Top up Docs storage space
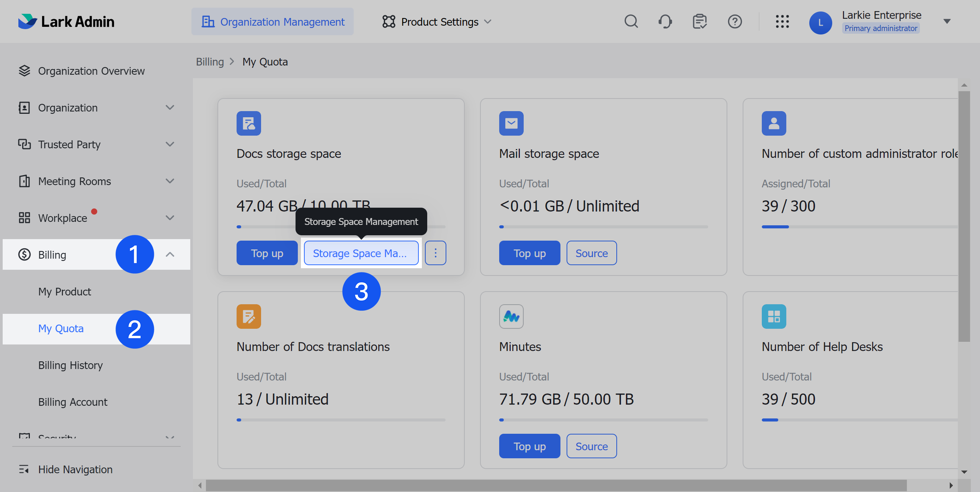The height and width of the screenshot is (492, 980). point(267,253)
